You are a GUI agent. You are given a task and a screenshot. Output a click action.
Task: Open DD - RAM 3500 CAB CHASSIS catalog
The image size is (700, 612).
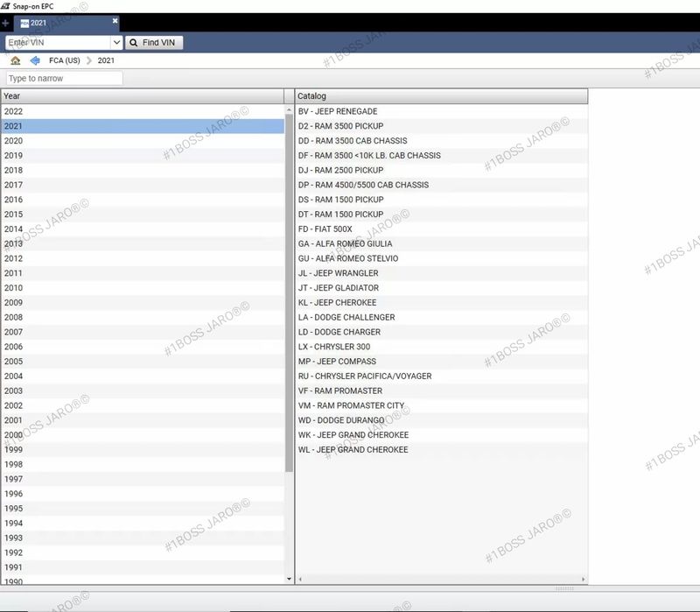(441, 141)
